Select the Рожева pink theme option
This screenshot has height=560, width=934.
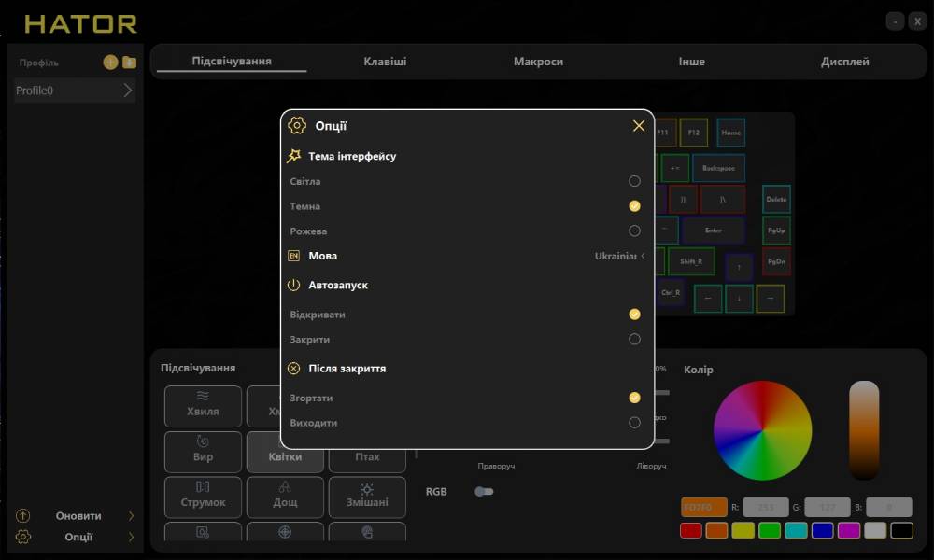point(634,231)
